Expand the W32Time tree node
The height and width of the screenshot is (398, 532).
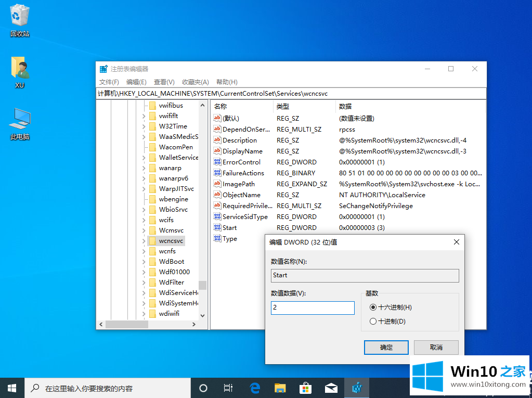144,126
